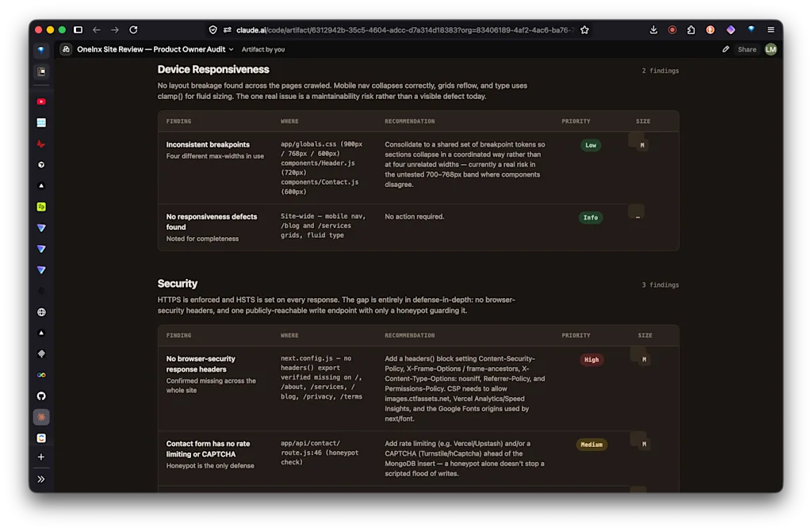Click the 'No action required.' recommendation
This screenshot has height=531, width=812.
click(414, 216)
